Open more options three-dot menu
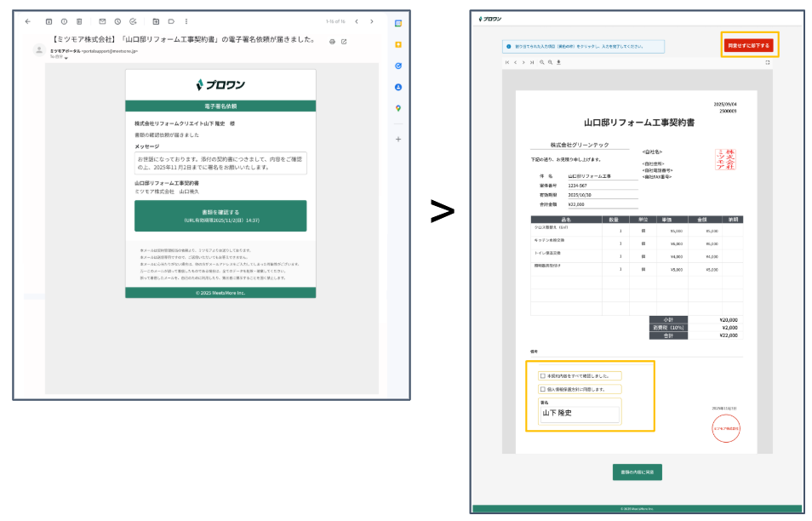 [186, 22]
